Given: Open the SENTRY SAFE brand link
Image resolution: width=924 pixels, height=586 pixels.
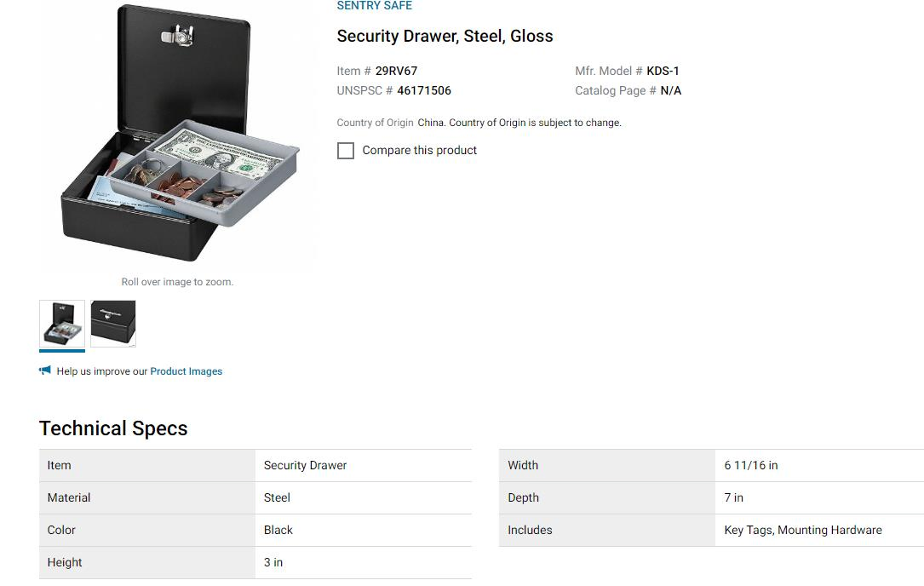Looking at the screenshot, I should (x=374, y=6).
